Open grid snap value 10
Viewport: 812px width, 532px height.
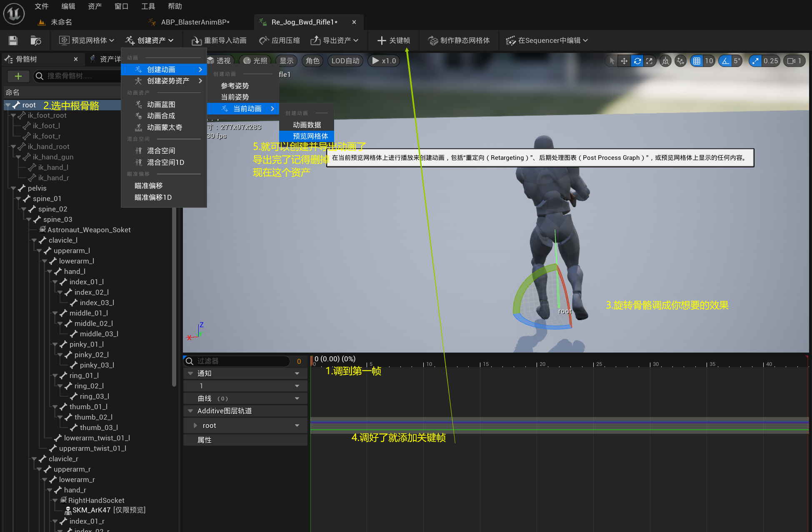709,61
